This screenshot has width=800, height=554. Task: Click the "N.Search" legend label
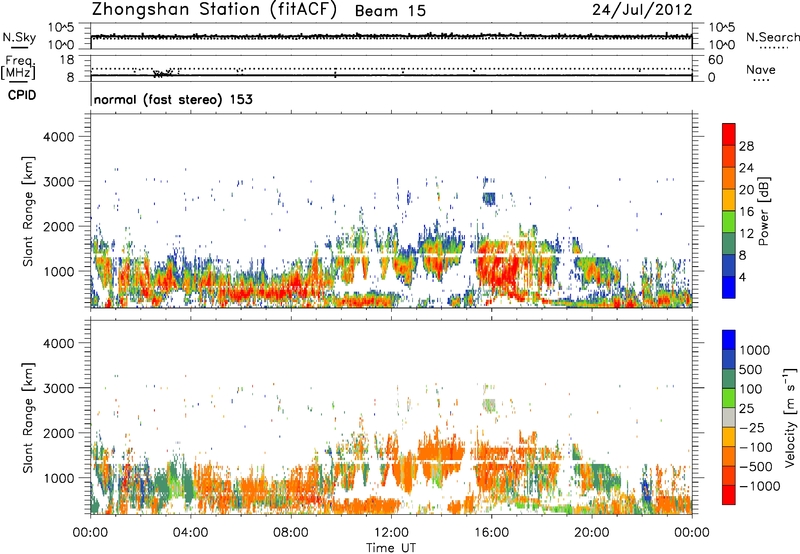773,37
